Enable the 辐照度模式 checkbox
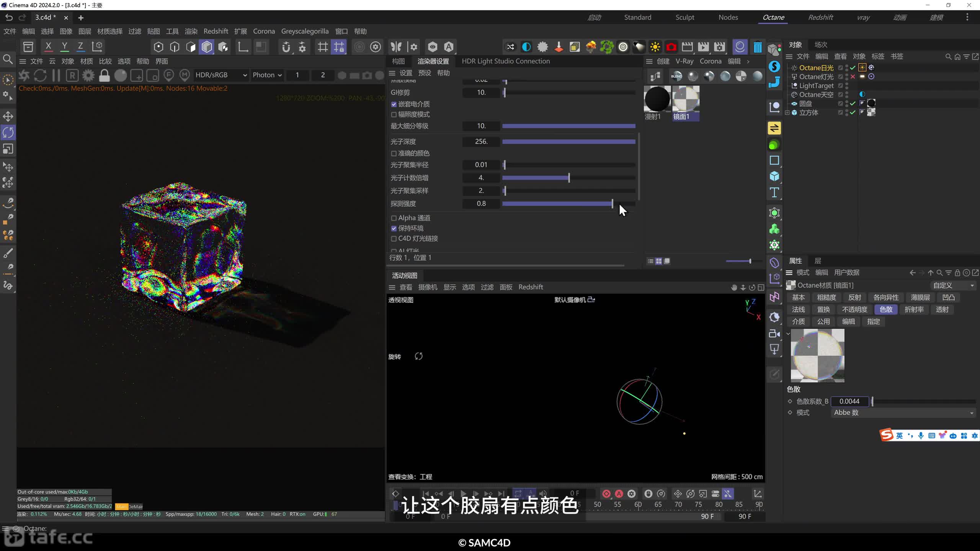 (x=394, y=114)
